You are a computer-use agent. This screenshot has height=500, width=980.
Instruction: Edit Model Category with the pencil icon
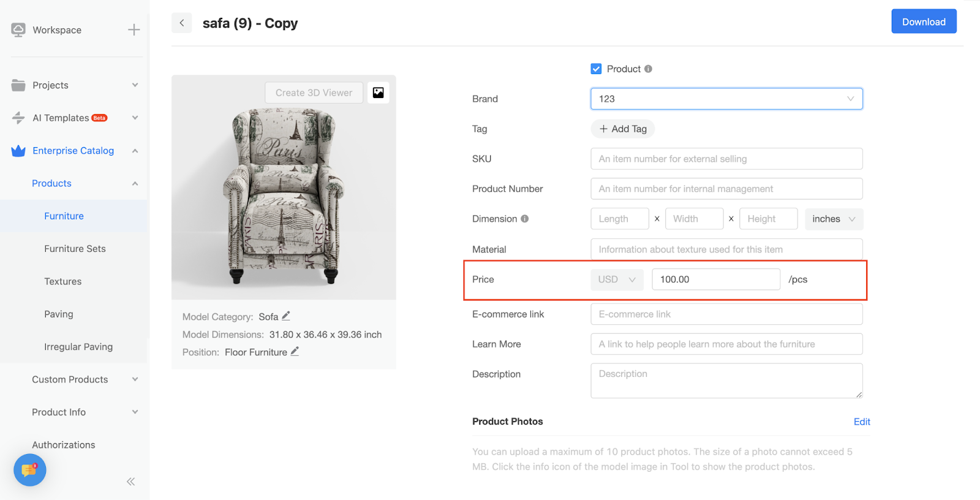click(x=286, y=316)
